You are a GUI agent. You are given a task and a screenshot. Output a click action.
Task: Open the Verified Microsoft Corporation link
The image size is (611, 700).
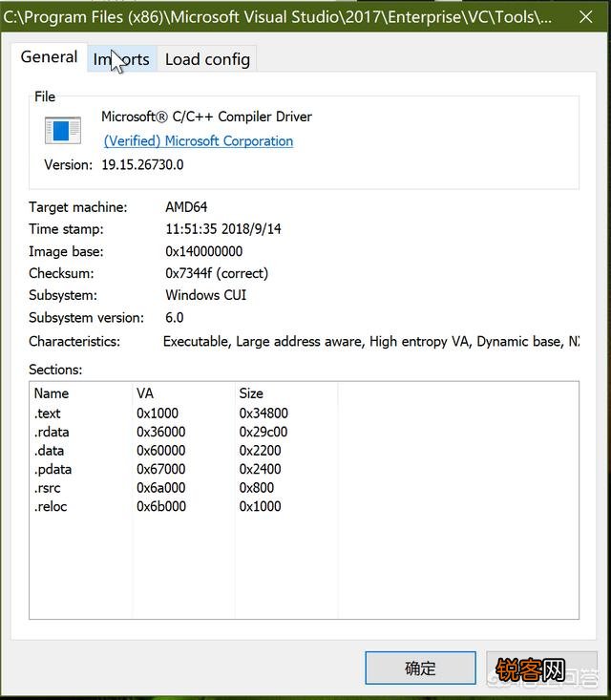tap(199, 141)
